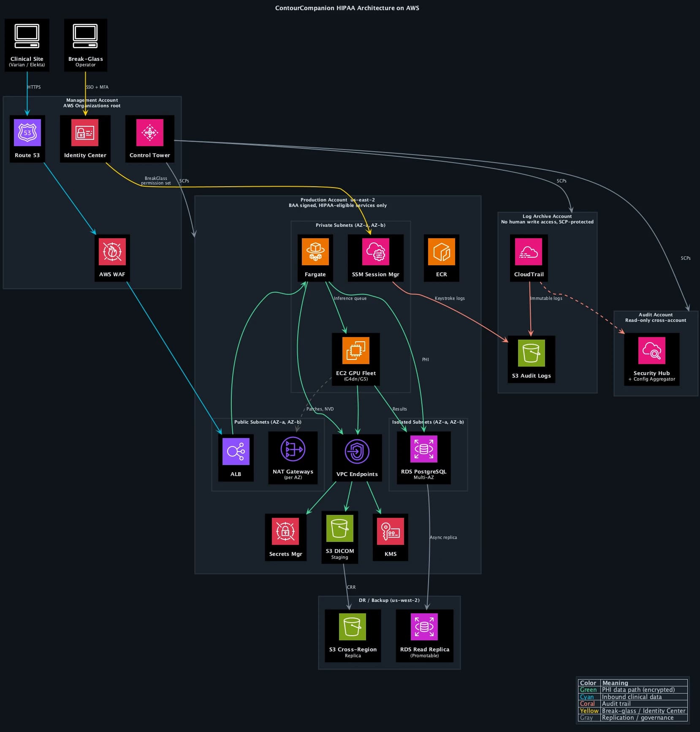Click the RDS Read Replica label
This screenshot has width=700, height=732.
(424, 649)
